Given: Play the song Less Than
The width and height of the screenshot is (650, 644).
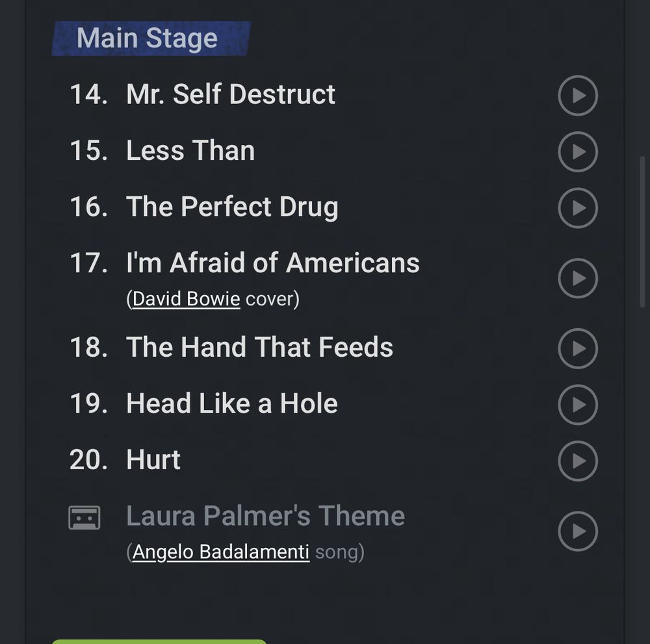Looking at the screenshot, I should pos(577,151).
